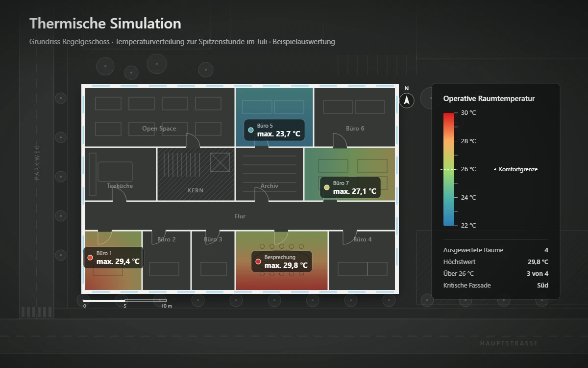Image resolution: width=588 pixels, height=368 pixels.
Task: Select the "KERN" label in the plan
Action: 196,190
